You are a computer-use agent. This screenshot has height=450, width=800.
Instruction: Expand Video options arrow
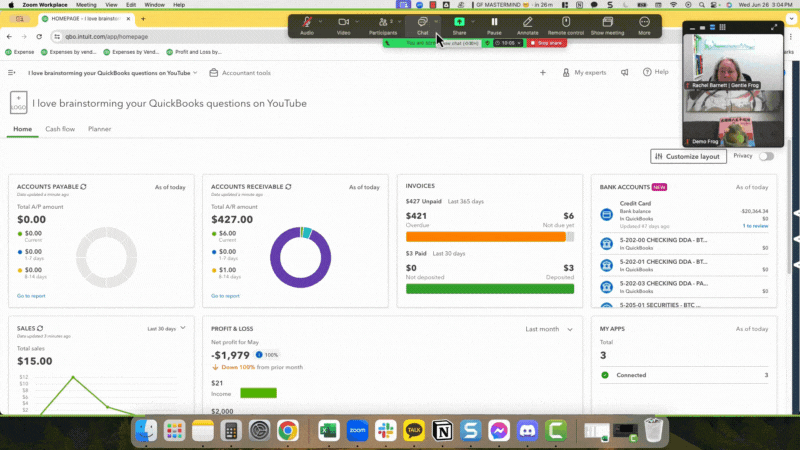(357, 21)
